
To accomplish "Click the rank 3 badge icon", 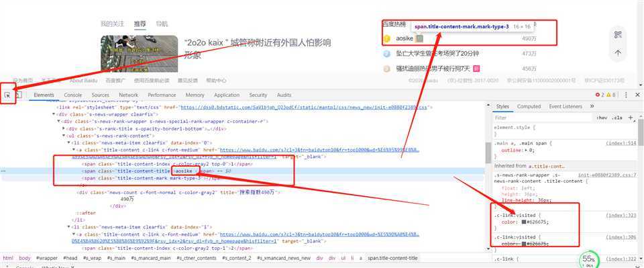I will click(x=386, y=69).
